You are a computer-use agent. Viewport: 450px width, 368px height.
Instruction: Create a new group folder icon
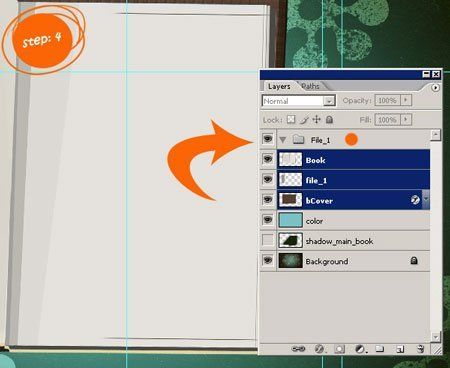pyautogui.click(x=379, y=349)
